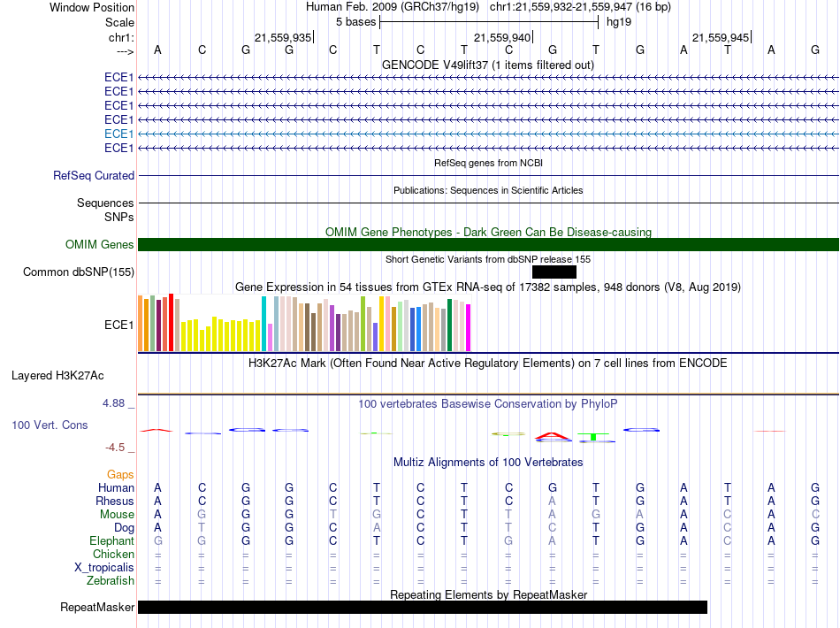The image size is (840, 628).
Task: Select the black RepeatMasker element bar
Action: click(x=423, y=608)
